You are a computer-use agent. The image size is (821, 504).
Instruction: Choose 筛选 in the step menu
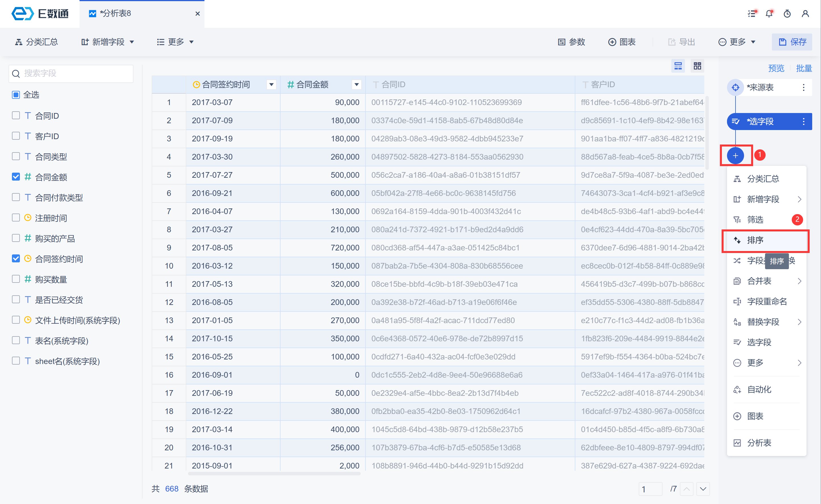[x=755, y=219]
